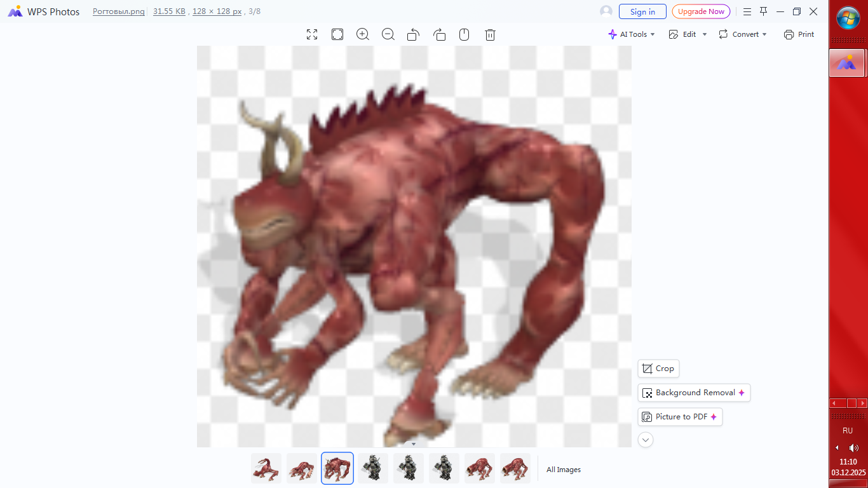
Task: Collapse the thumbnail strip using the small arrow
Action: (x=414, y=444)
